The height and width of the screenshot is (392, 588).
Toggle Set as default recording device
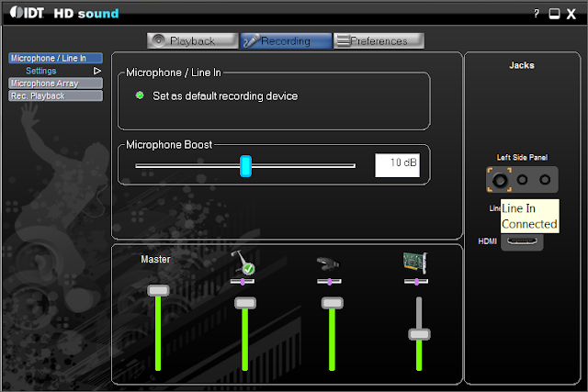click(x=140, y=95)
